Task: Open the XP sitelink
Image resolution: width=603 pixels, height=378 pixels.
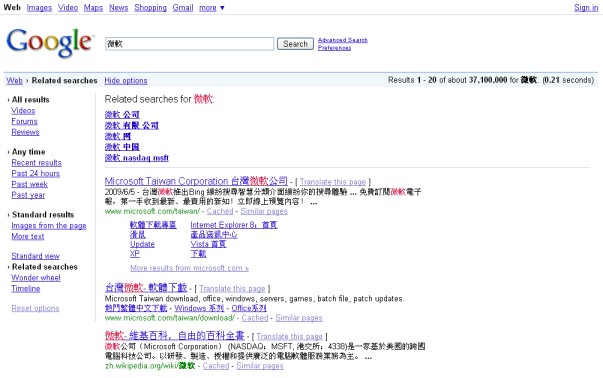Action: click(135, 254)
